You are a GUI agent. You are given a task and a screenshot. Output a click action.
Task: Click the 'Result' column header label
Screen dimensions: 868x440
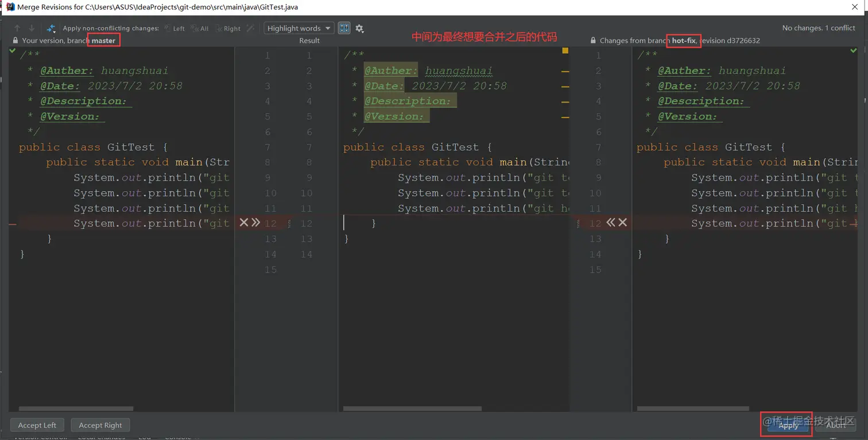tap(309, 41)
